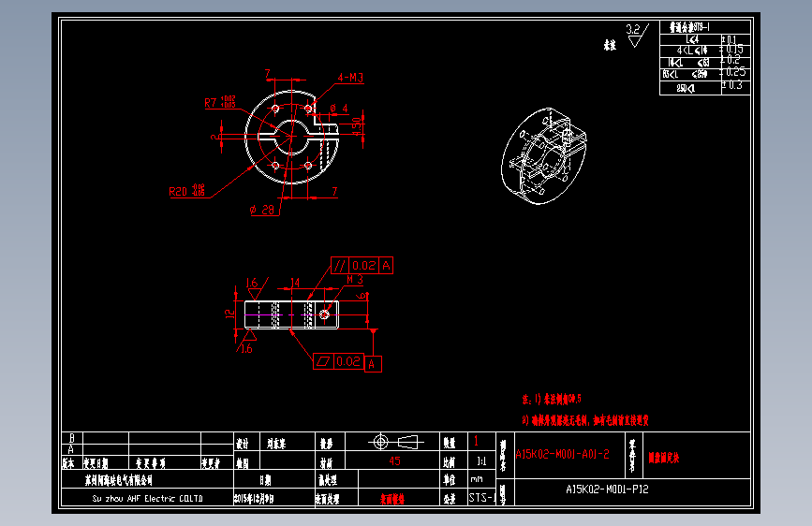Select the A15K02-M001-P12 text
The image size is (812, 526).
(607, 489)
